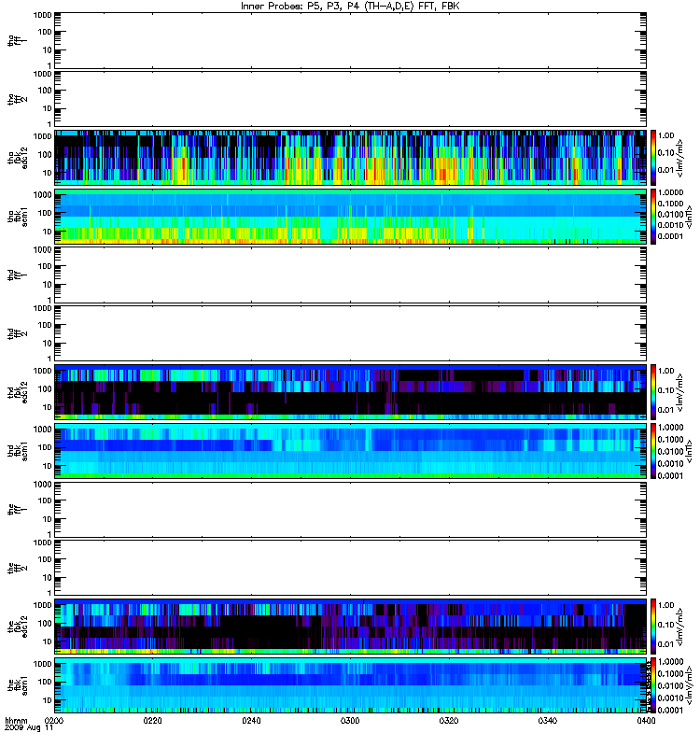The width and height of the screenshot is (700, 747).
Task: Click the 'the fff 2' axis label
Action: (18, 568)
